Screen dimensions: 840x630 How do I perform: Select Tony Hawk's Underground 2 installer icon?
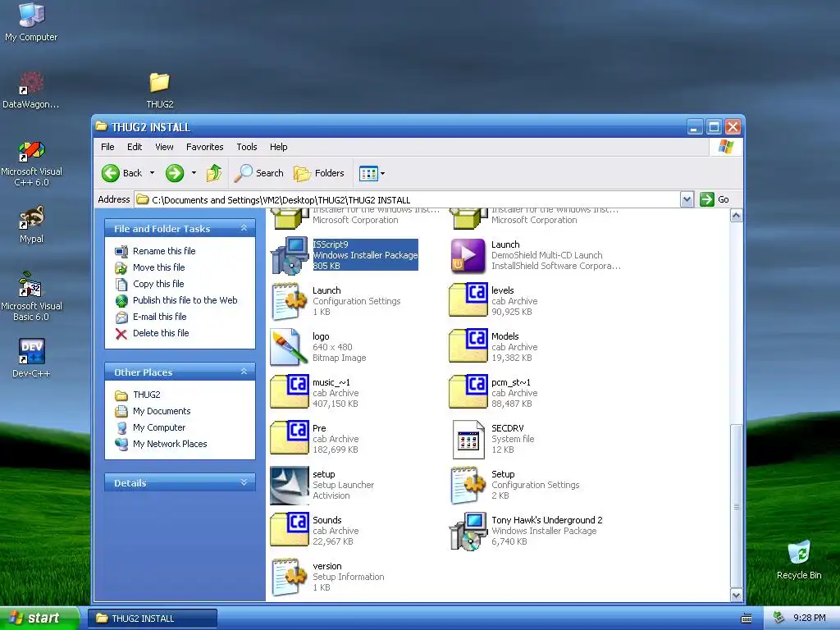coord(468,531)
